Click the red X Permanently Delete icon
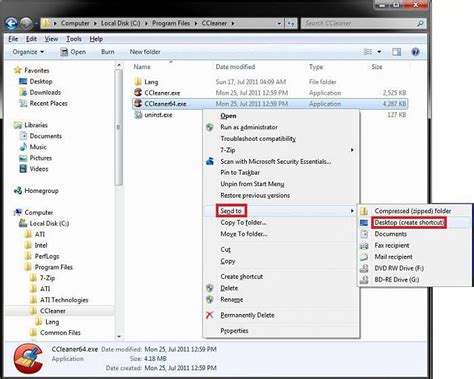This screenshot has width=474, height=379. click(x=210, y=315)
